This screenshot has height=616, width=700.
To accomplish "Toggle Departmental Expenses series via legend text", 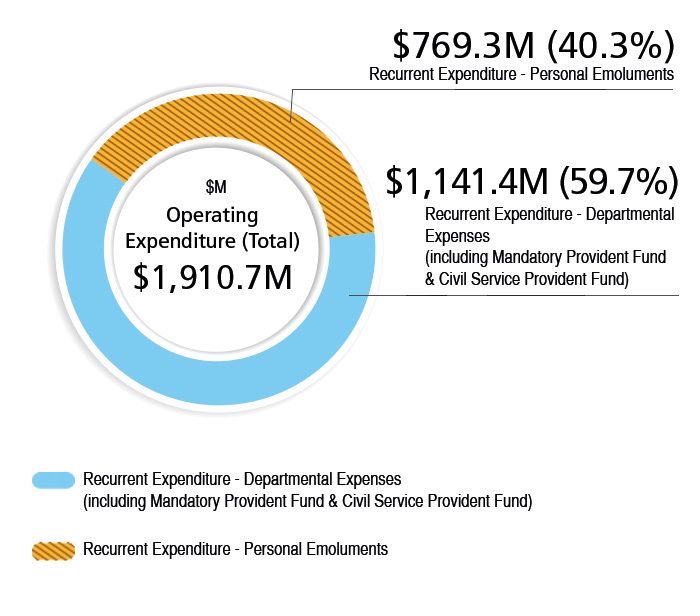I will [x=242, y=479].
